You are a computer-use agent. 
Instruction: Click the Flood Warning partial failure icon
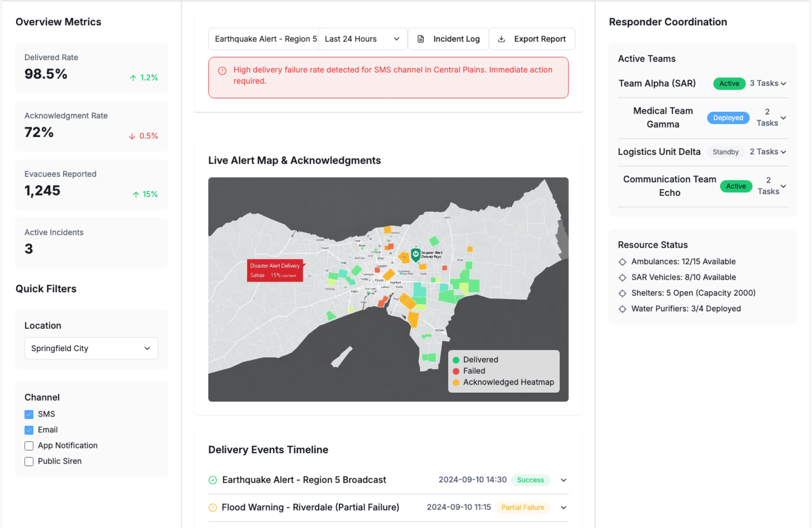pyautogui.click(x=213, y=507)
